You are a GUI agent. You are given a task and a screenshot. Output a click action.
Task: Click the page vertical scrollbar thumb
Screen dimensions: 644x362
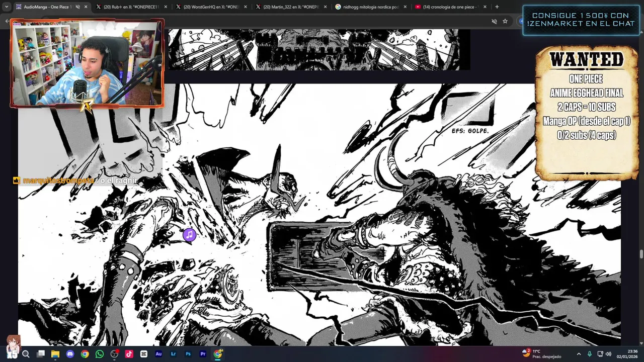[x=641, y=254]
